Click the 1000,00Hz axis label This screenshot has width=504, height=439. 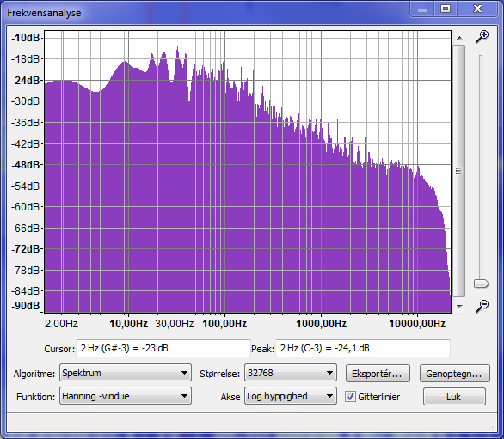[321, 323]
